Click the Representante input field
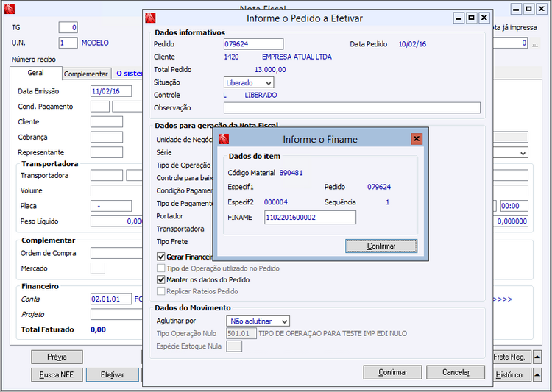Screen dimensions: 552x392 107,152
